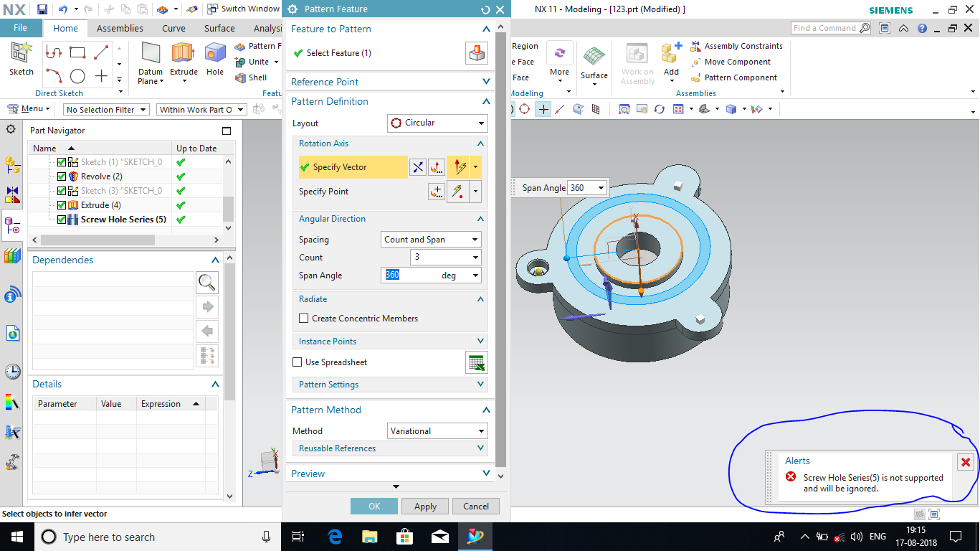This screenshot has height=551, width=980.
Task: Click the Apply button
Action: [x=425, y=507]
